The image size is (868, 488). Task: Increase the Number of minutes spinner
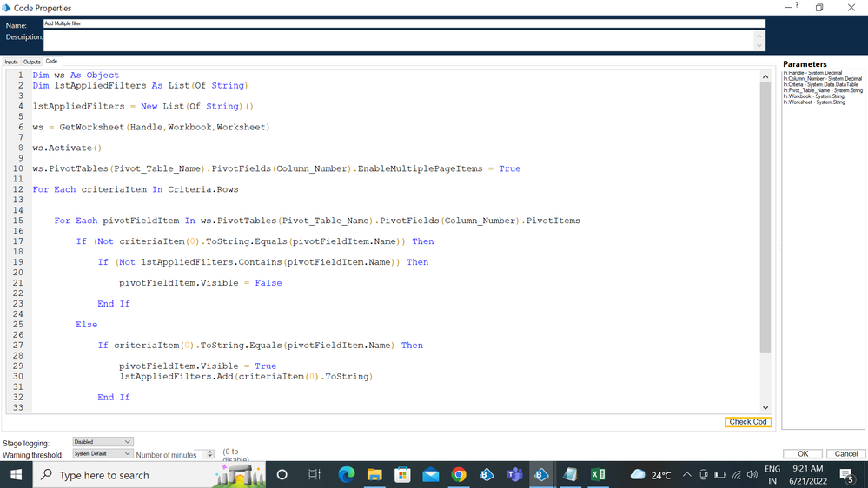(x=209, y=452)
